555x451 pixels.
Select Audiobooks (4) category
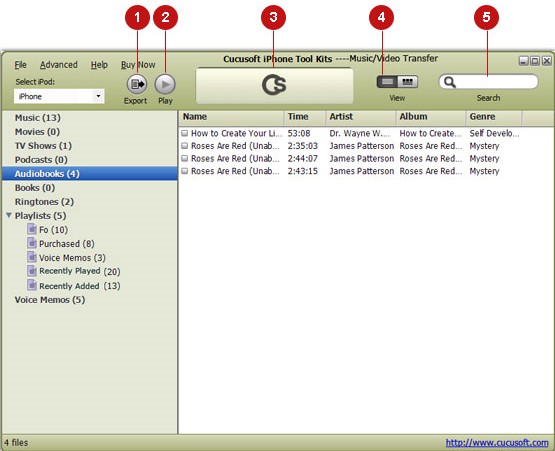click(90, 173)
